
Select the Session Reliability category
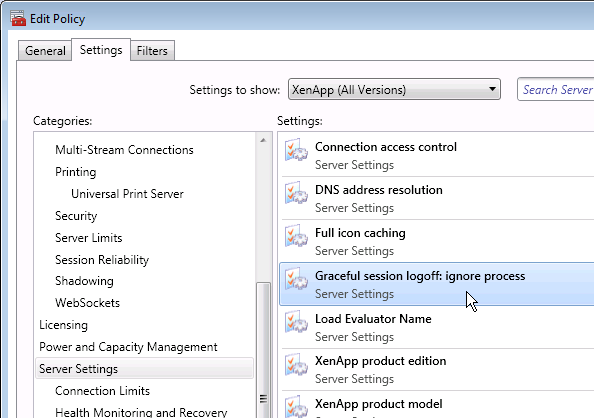(x=102, y=260)
